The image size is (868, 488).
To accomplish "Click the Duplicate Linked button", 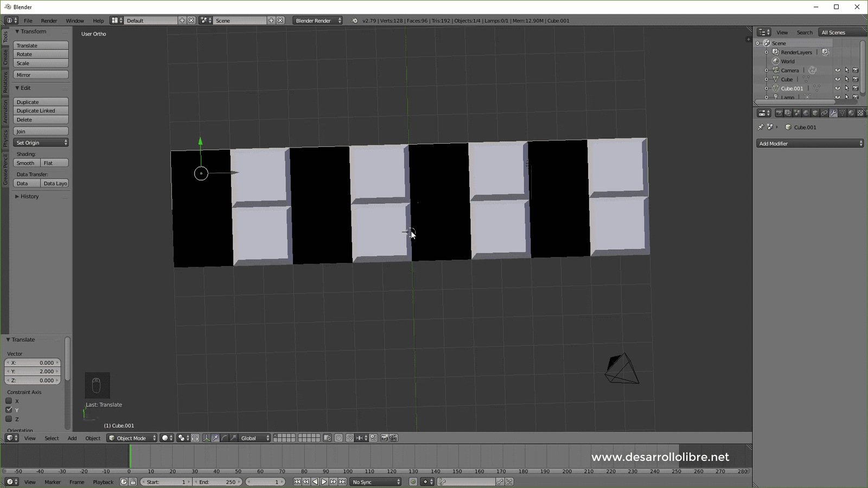I will point(41,111).
